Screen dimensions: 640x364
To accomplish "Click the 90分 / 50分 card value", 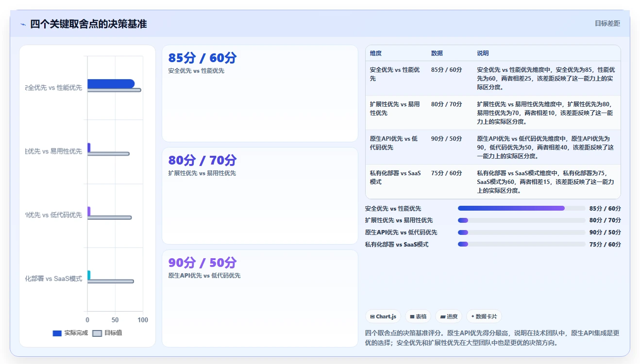I will coord(202,263).
